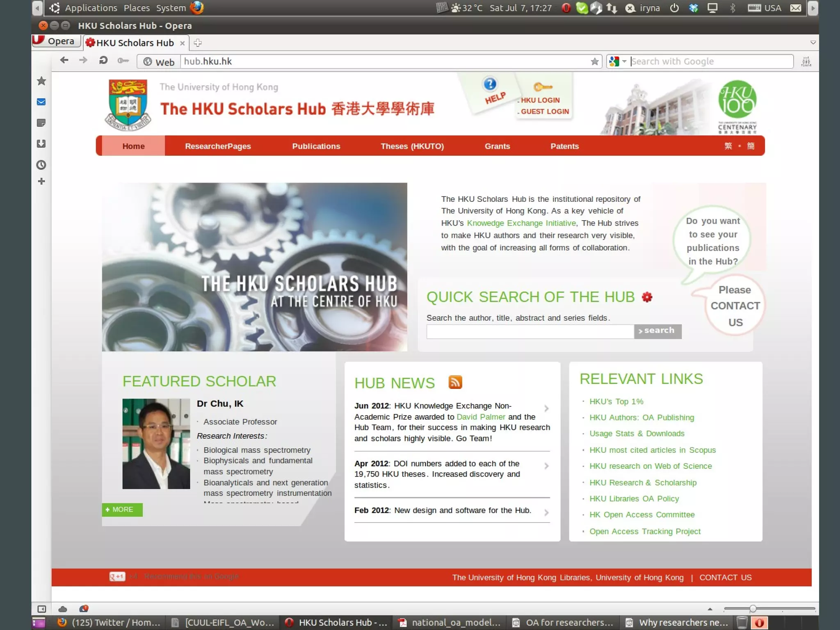Open the history clock panel

pos(41,165)
